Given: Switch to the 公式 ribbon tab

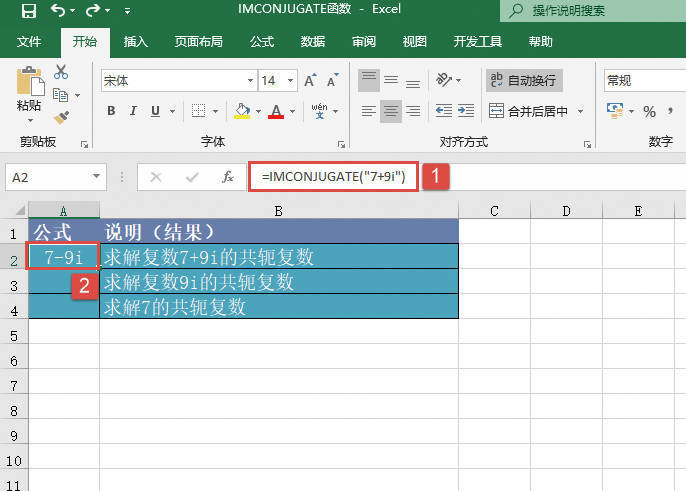Looking at the screenshot, I should coord(262,42).
